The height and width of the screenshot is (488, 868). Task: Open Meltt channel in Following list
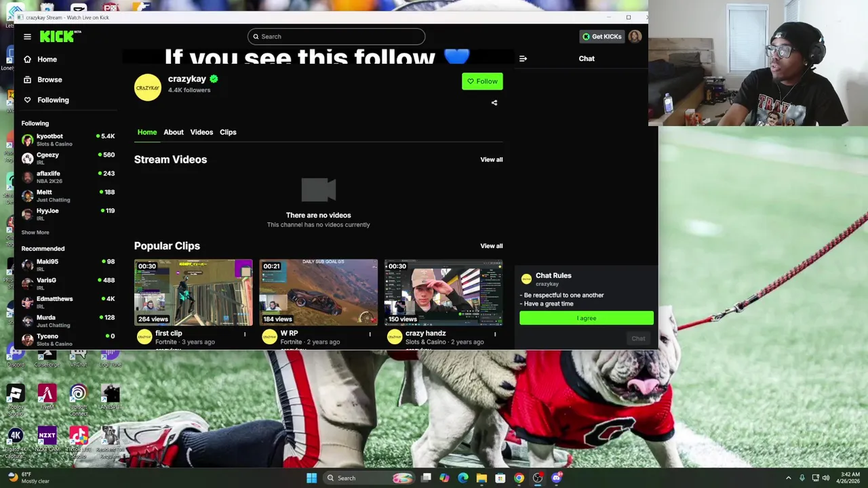[x=68, y=196]
